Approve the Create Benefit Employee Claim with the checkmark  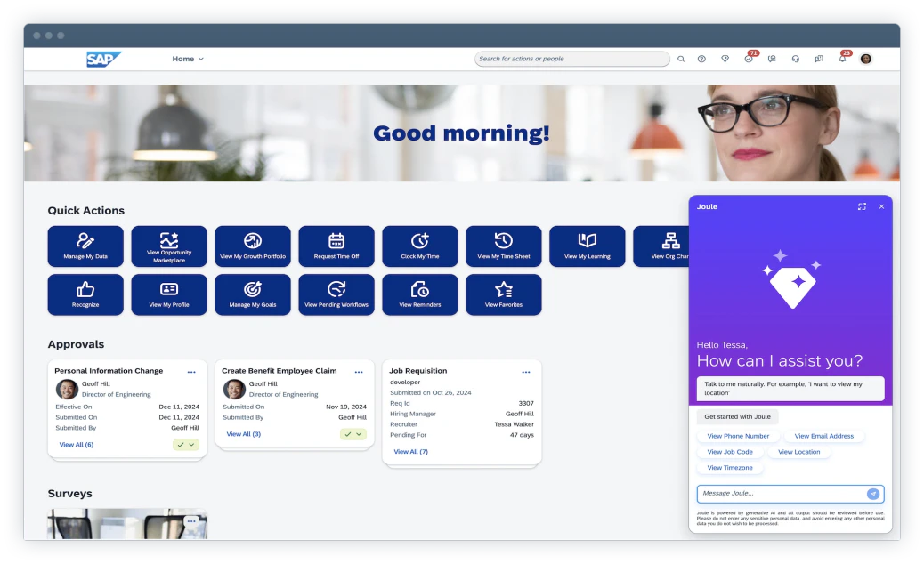[347, 434]
